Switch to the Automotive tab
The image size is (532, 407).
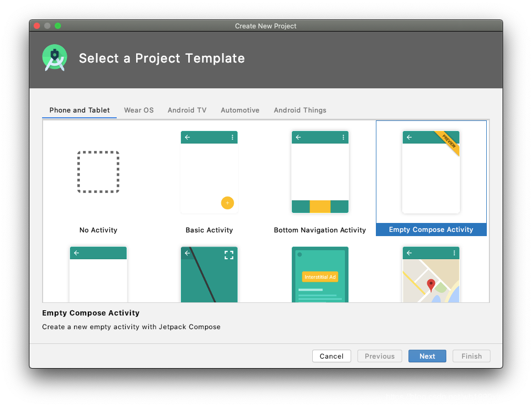(240, 110)
